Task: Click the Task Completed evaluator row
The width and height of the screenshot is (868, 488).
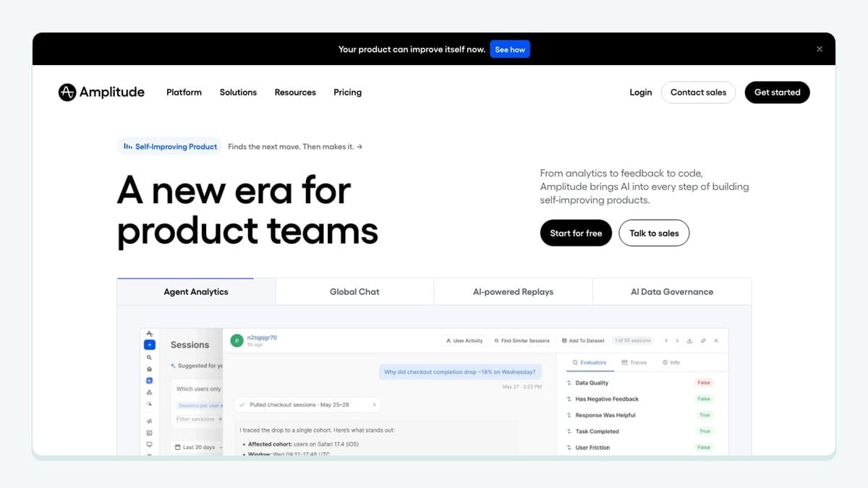Action: [639, 432]
